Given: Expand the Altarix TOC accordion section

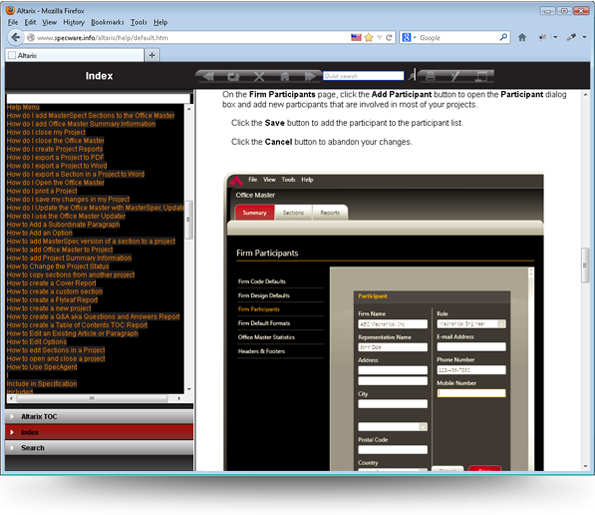Looking at the screenshot, I should tap(99, 416).
